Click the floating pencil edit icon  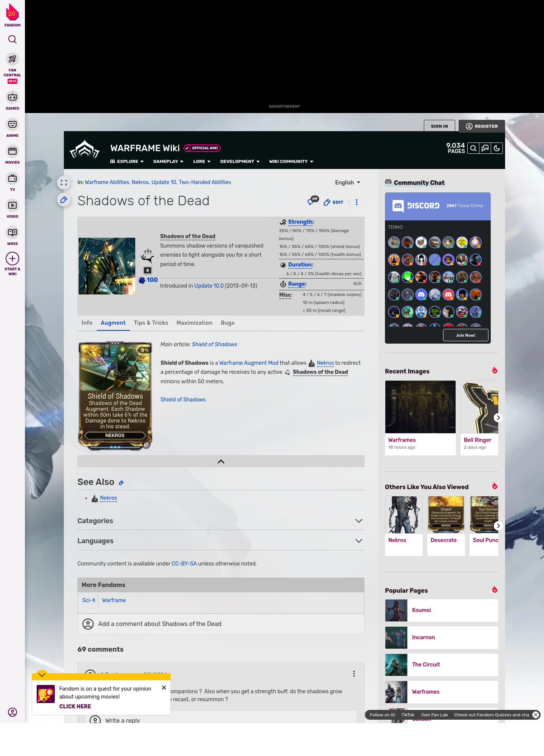64,200
